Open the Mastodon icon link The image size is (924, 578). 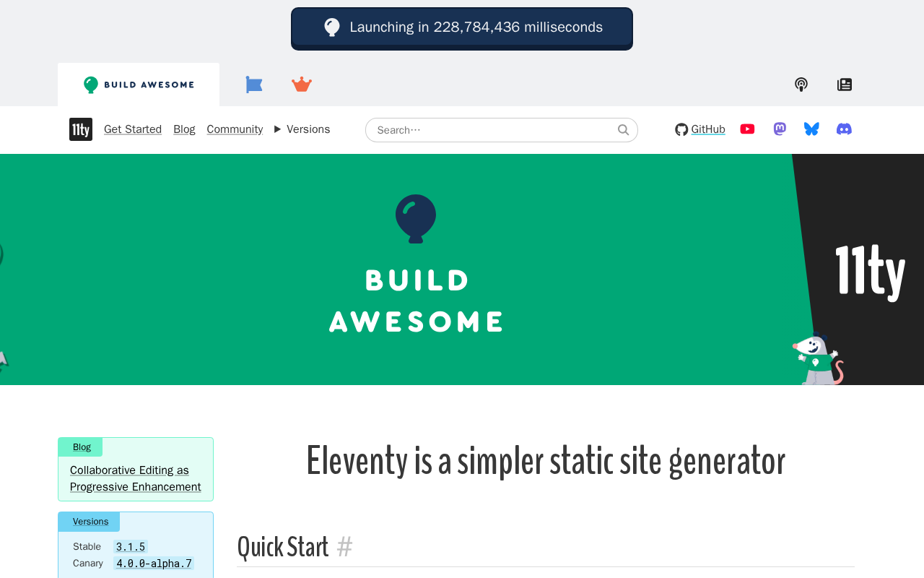pyautogui.click(x=780, y=129)
